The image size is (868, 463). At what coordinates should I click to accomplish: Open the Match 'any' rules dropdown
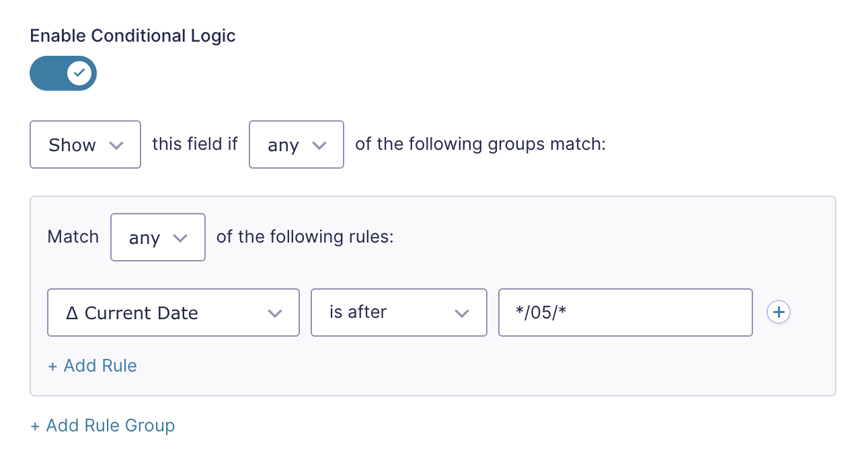(158, 237)
